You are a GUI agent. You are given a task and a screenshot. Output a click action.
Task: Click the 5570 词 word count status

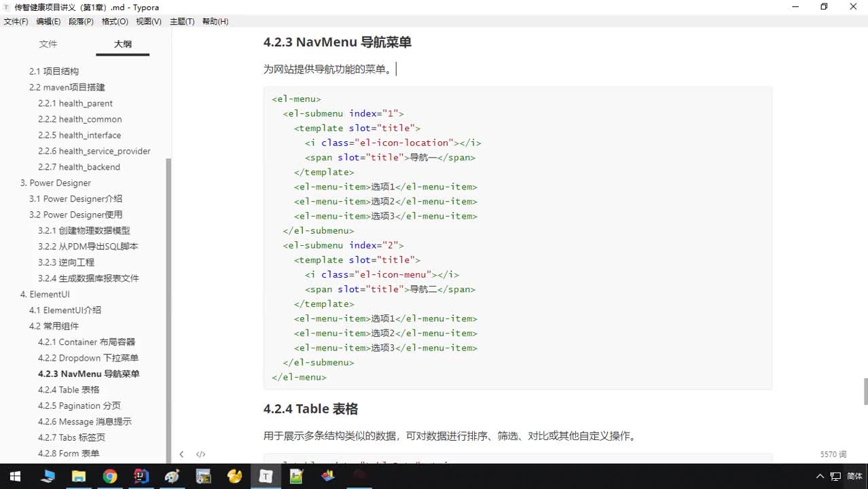pyautogui.click(x=833, y=454)
